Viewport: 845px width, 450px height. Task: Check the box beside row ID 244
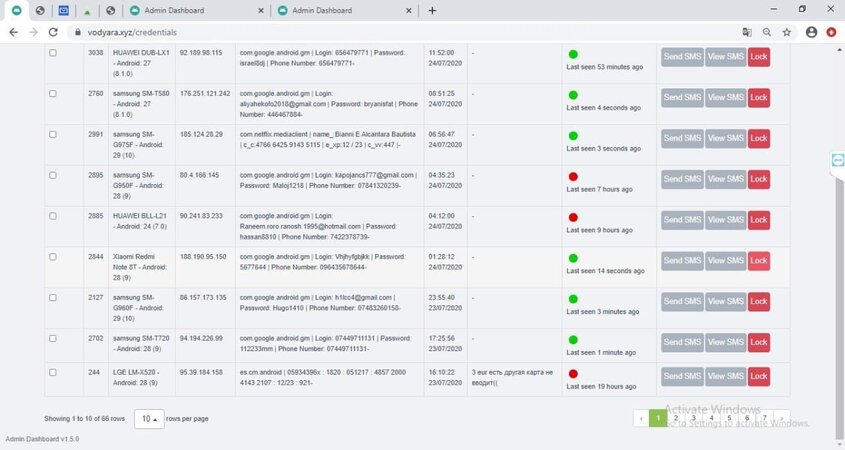53,371
